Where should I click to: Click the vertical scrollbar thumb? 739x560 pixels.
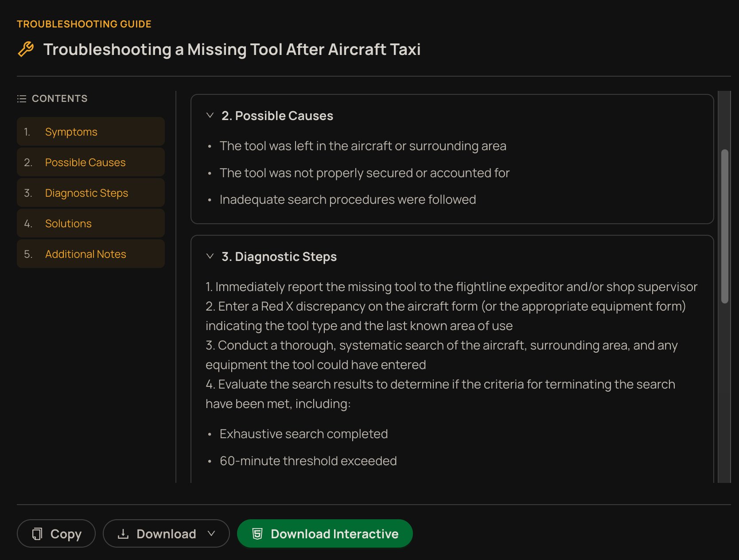coord(725,226)
